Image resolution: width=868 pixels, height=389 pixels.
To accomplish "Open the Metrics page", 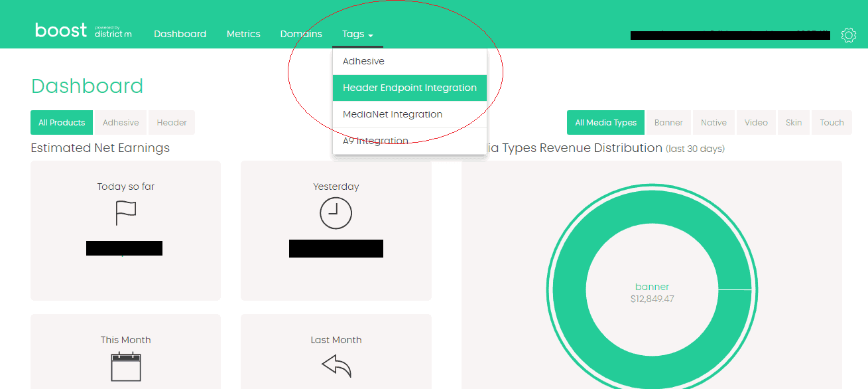I will coord(243,34).
